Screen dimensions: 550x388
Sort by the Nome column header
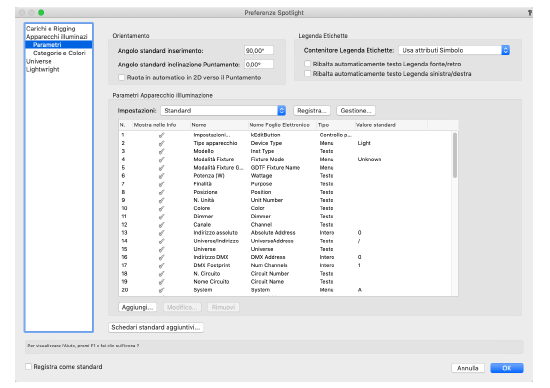coord(219,125)
